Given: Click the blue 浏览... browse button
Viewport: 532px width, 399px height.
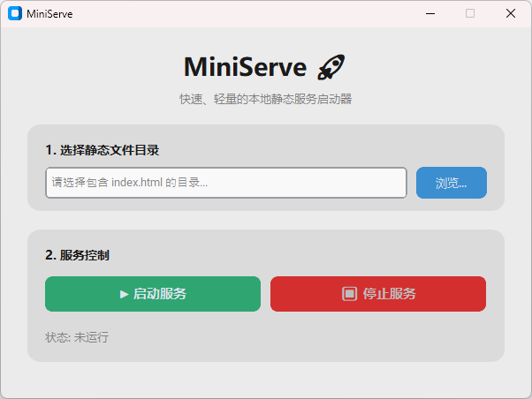Looking at the screenshot, I should click(x=452, y=183).
